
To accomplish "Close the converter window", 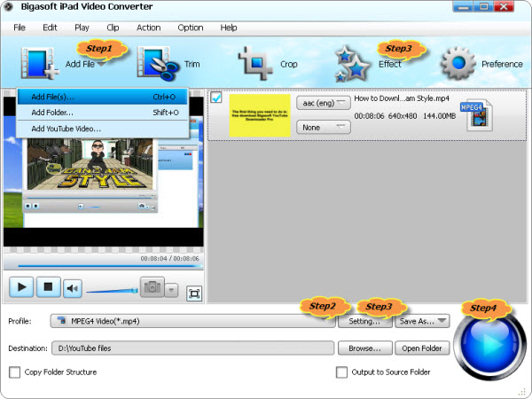I will coord(504,6).
